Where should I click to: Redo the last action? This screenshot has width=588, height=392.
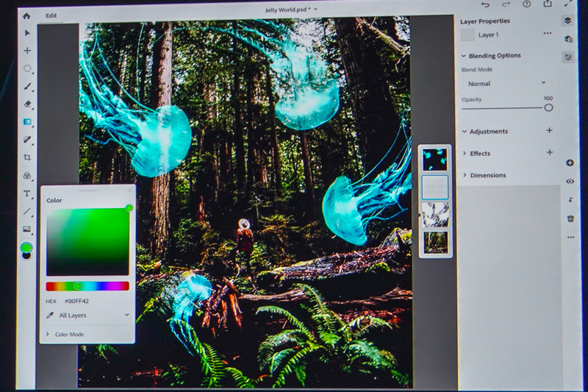pos(506,4)
